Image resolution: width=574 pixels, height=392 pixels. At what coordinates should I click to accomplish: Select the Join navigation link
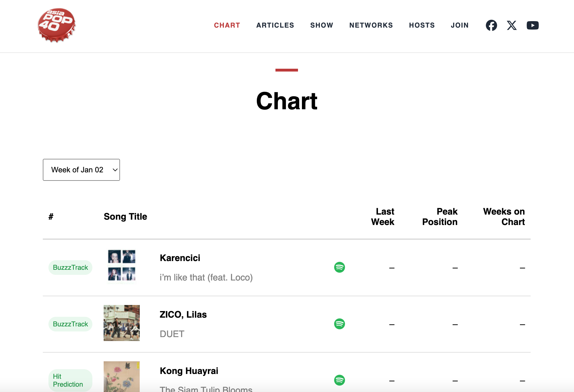[460, 25]
